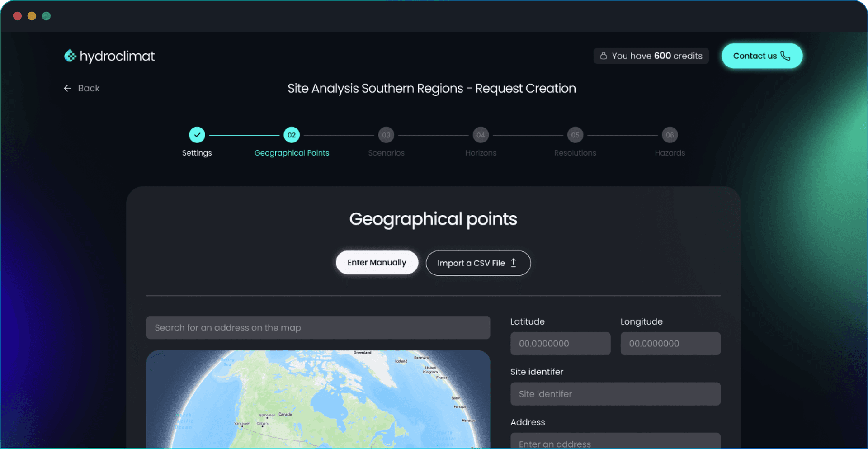This screenshot has height=449, width=868.
Task: Go to the Horizons step label
Action: pyautogui.click(x=481, y=153)
